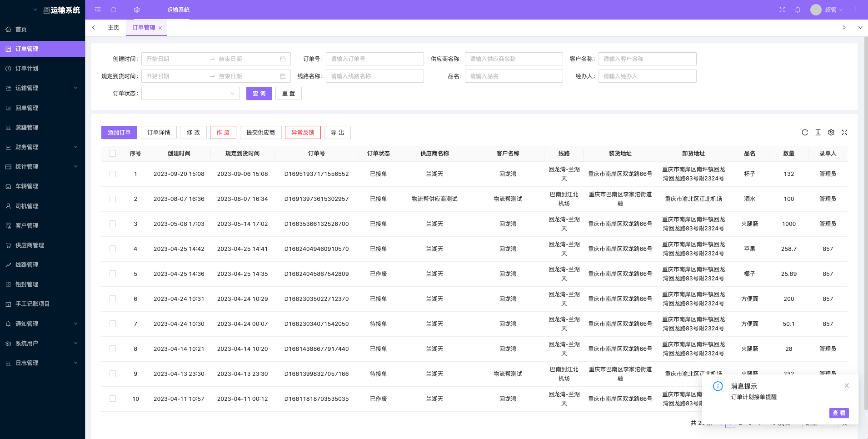The image size is (868, 439).
Task: Click the 添加订单 button
Action: point(119,132)
